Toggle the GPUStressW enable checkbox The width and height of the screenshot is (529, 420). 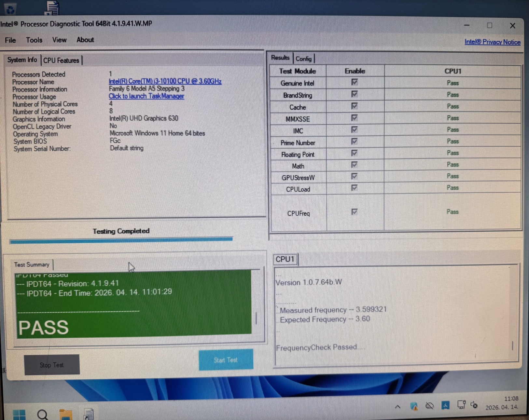coord(355,176)
